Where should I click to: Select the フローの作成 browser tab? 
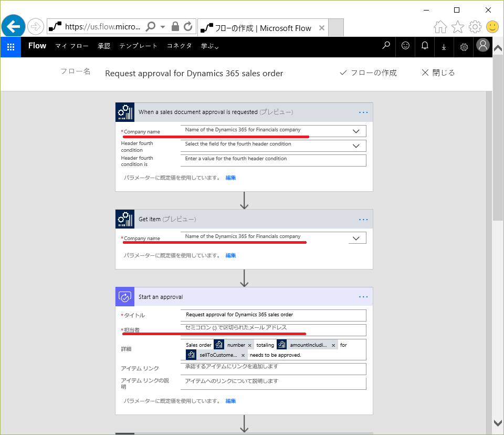(x=262, y=28)
